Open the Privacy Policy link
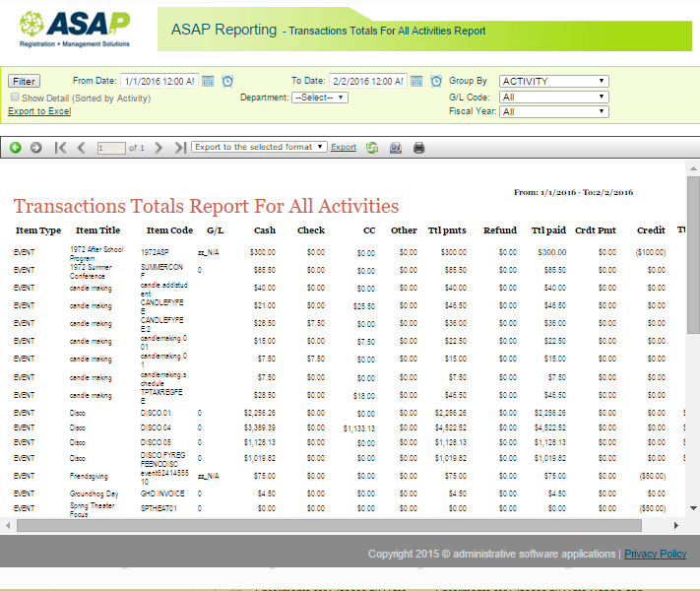The height and width of the screenshot is (591, 700). point(655,554)
